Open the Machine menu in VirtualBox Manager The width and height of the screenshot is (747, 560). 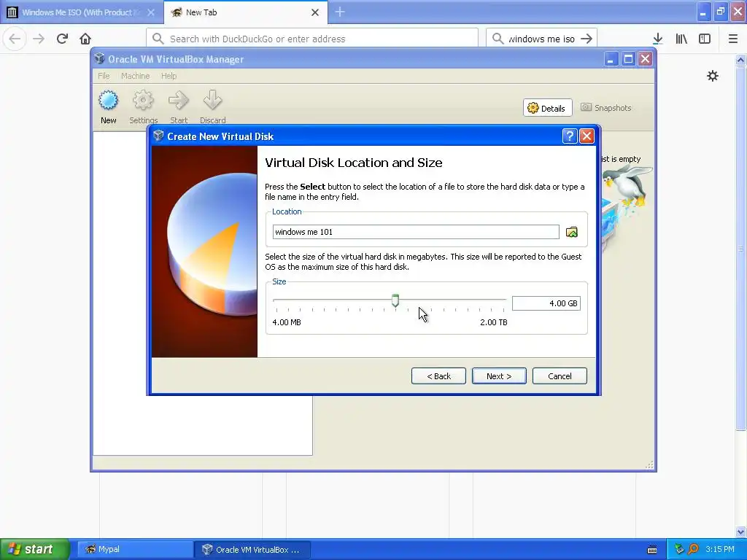135,76
